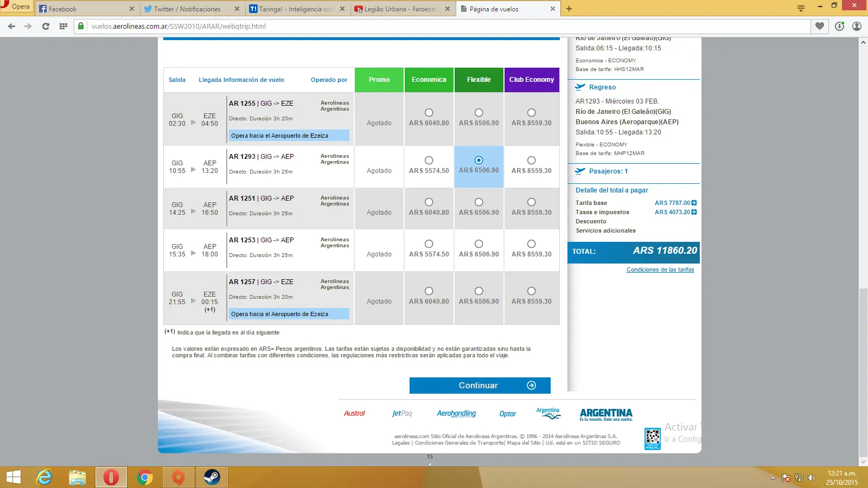Switch to the Taringa! tab

tap(297, 9)
